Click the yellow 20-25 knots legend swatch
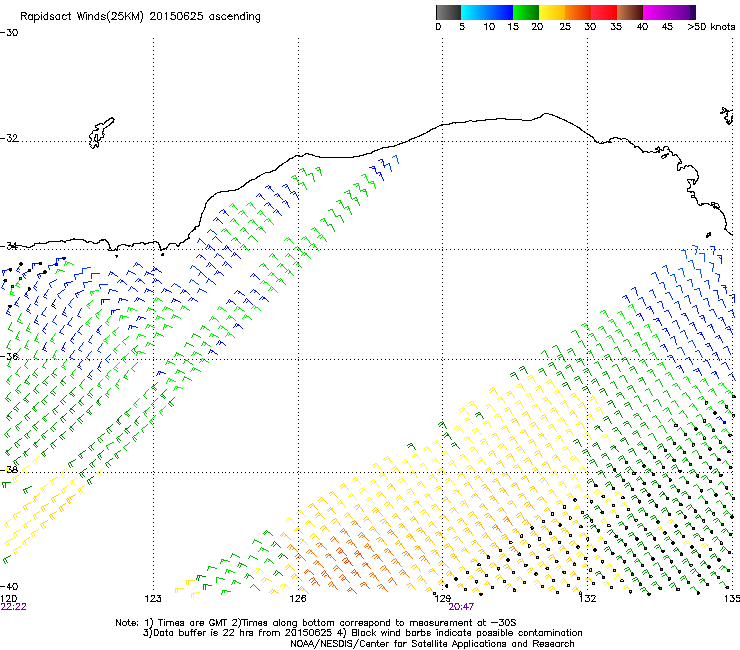This screenshot has height=650, width=740. (552, 12)
